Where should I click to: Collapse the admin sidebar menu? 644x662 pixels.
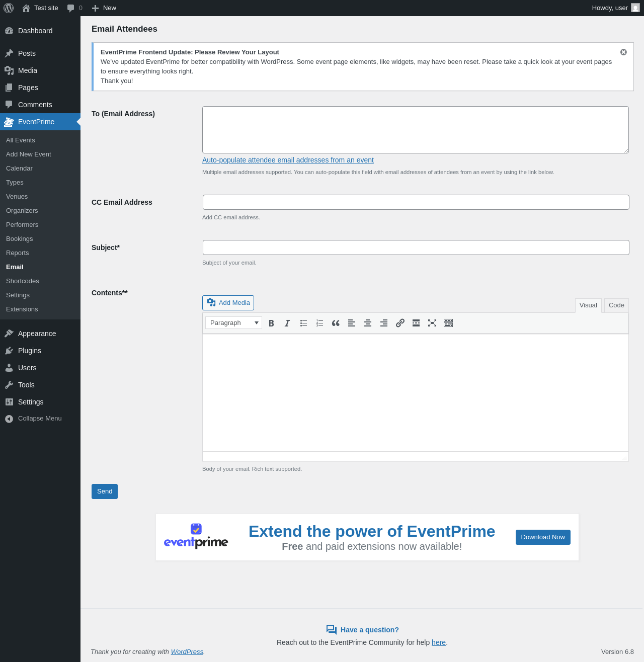point(40,419)
